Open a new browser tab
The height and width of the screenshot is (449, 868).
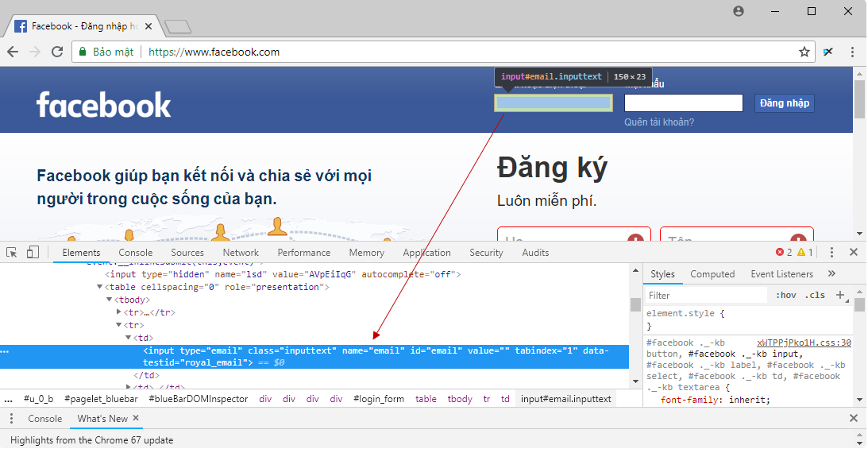(178, 26)
